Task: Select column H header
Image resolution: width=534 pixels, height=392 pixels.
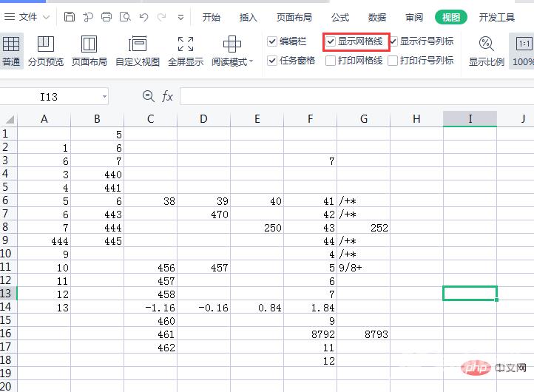Action: 416,118
